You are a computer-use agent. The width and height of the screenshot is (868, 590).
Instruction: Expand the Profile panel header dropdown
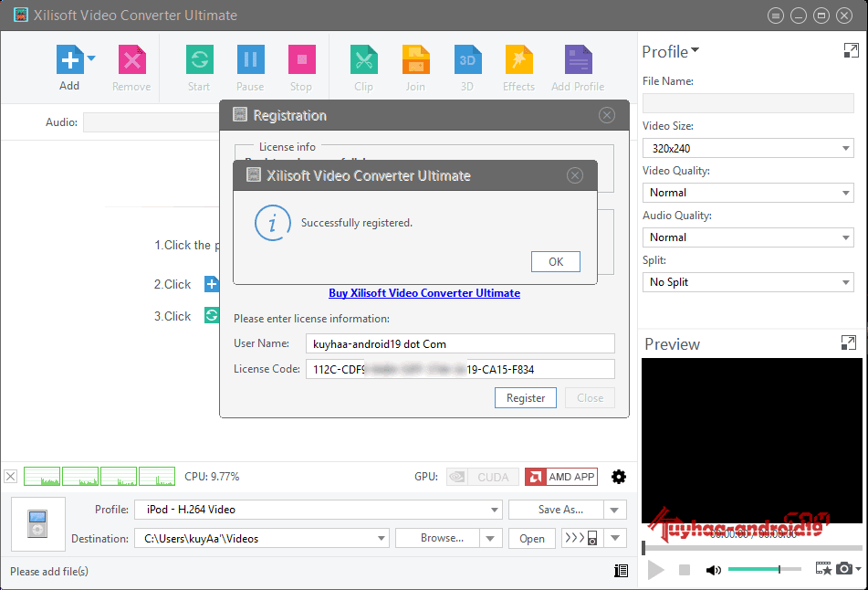point(695,50)
